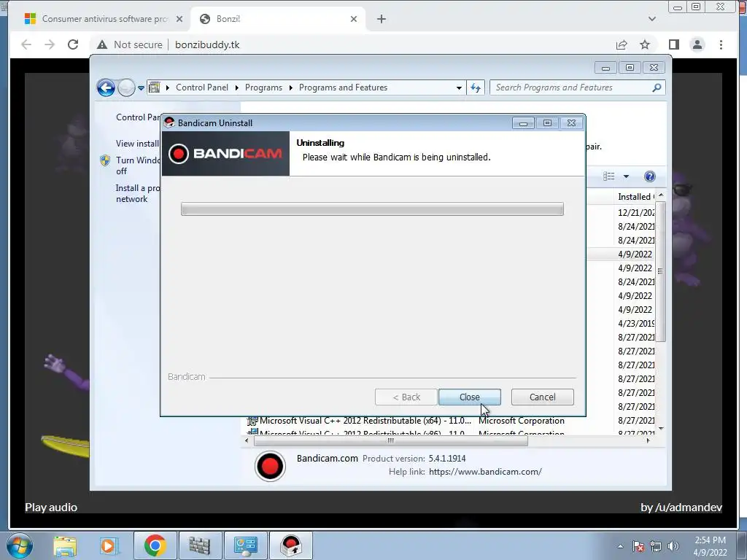Go back in the Control Panel window
The image size is (747, 560).
click(106, 87)
